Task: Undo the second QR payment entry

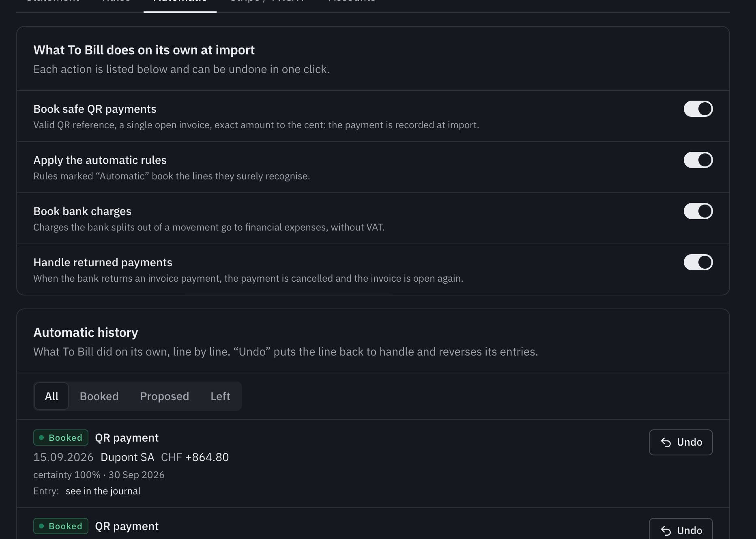Action: pyautogui.click(x=681, y=529)
